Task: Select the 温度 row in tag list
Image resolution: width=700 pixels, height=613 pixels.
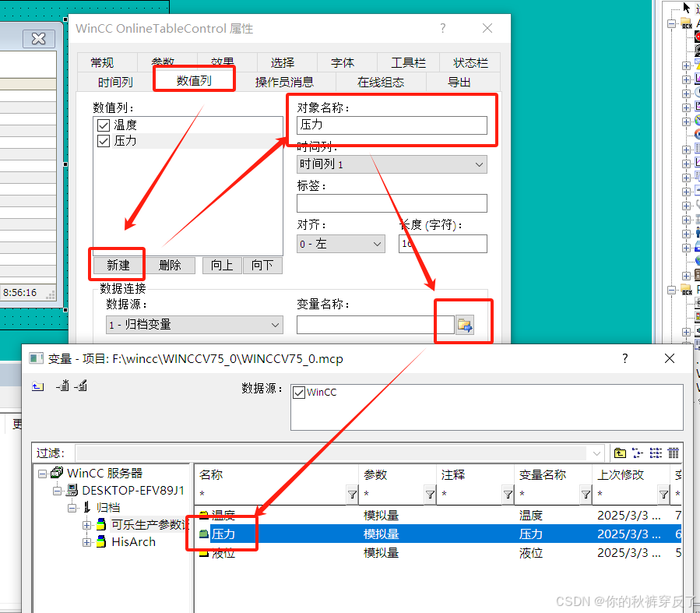Action: [x=438, y=515]
